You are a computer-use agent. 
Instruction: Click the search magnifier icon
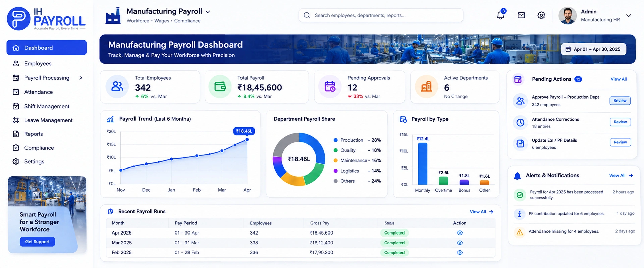[307, 15]
